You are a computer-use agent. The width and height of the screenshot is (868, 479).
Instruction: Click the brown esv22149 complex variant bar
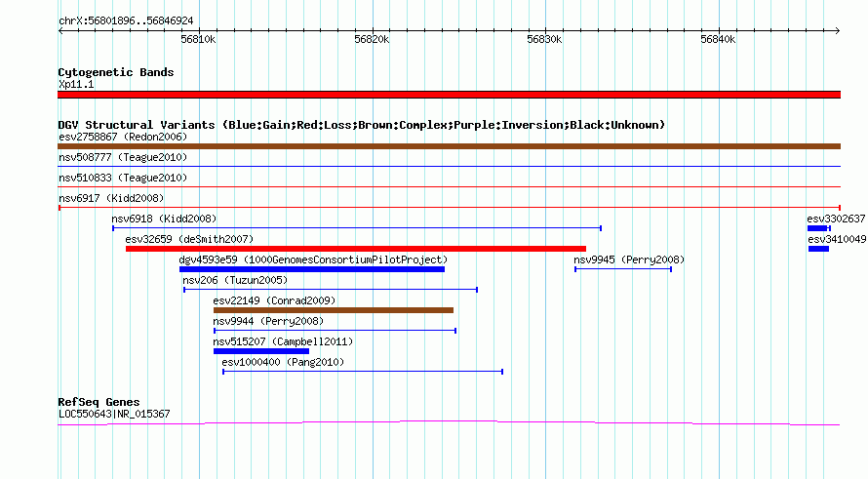(x=334, y=310)
